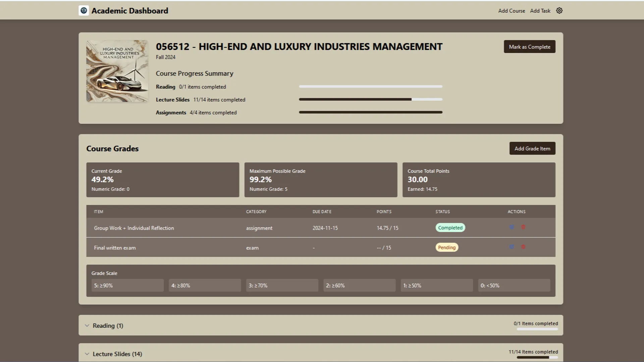Select the grade scale cell showing 5: ≥90%

click(127, 285)
